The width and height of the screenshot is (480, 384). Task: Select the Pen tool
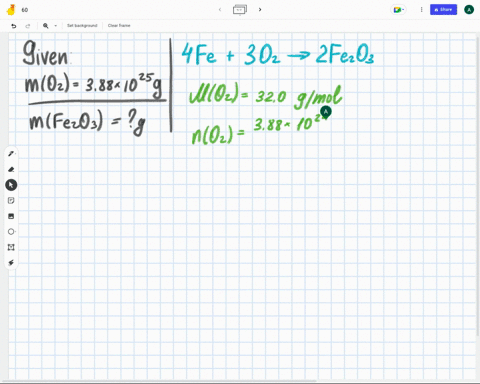(11, 154)
